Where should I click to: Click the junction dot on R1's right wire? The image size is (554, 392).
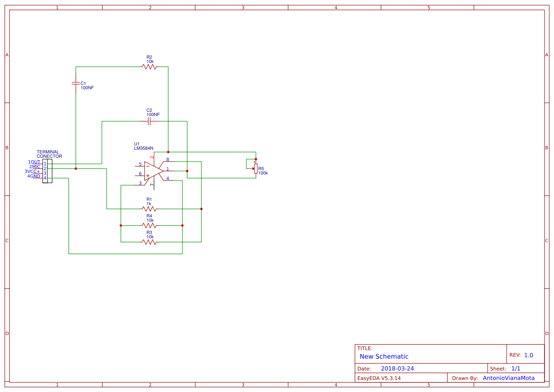[201, 209]
